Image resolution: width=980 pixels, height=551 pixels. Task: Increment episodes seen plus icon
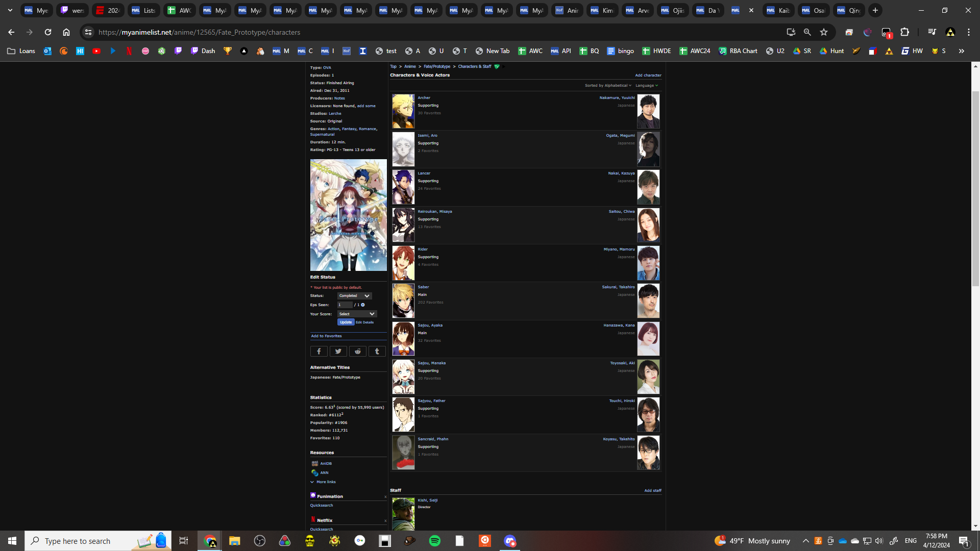(363, 305)
